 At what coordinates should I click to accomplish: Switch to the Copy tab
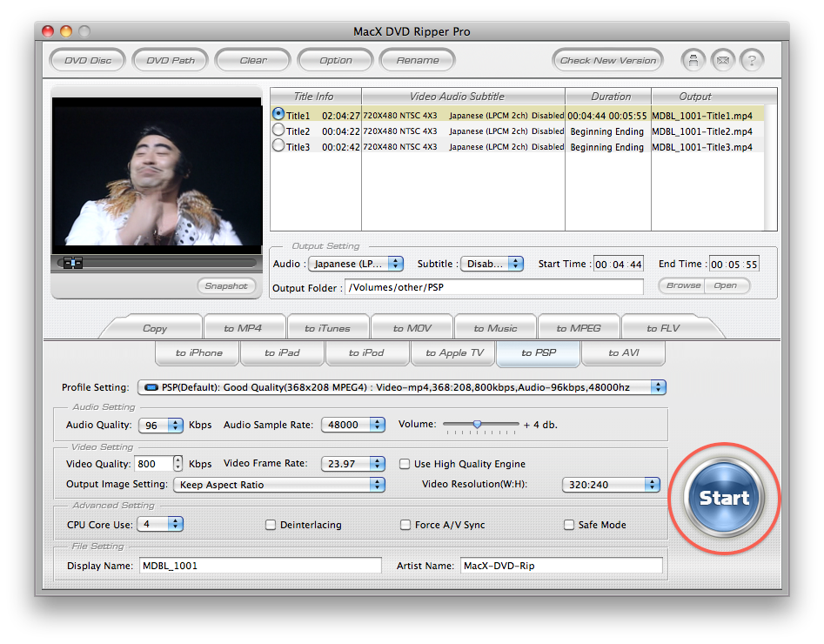point(155,328)
